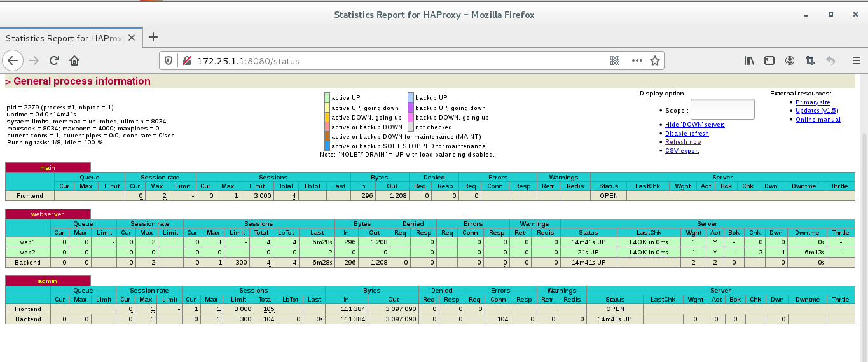Click web2 status '21s UP' cell
The width and height of the screenshot is (868, 362).
(588, 253)
